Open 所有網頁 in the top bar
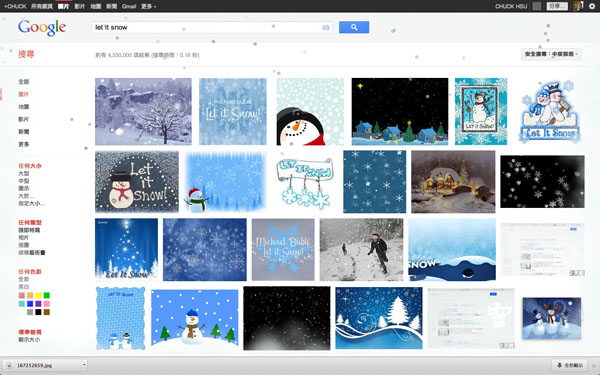 pos(42,6)
